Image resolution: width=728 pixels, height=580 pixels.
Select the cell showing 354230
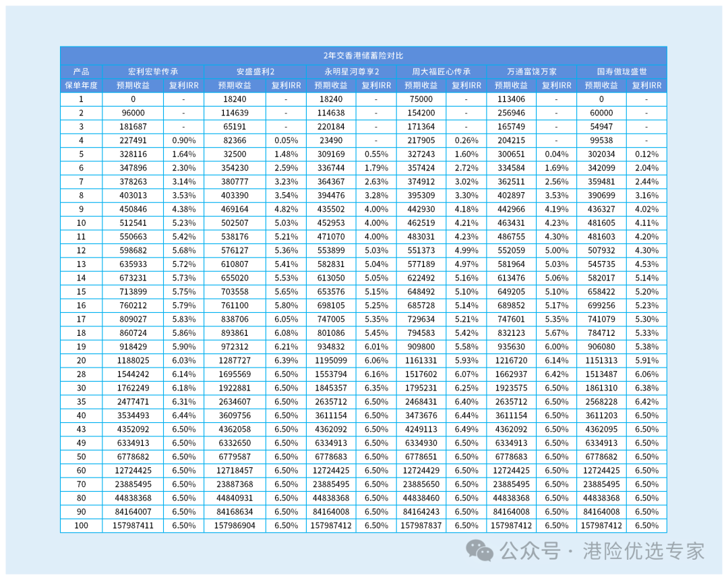(x=235, y=168)
